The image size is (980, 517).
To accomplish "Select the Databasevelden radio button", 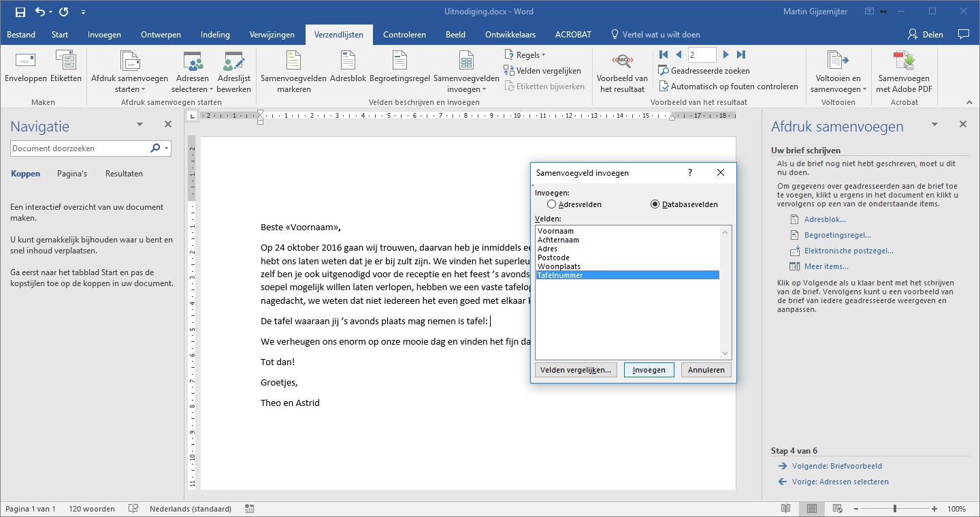I will pos(655,204).
